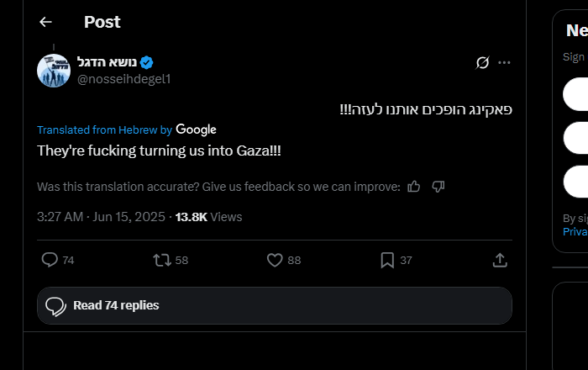The image size is (588, 370).
Task: Rate translation inaccurate with thumbs down
Action: pos(438,187)
